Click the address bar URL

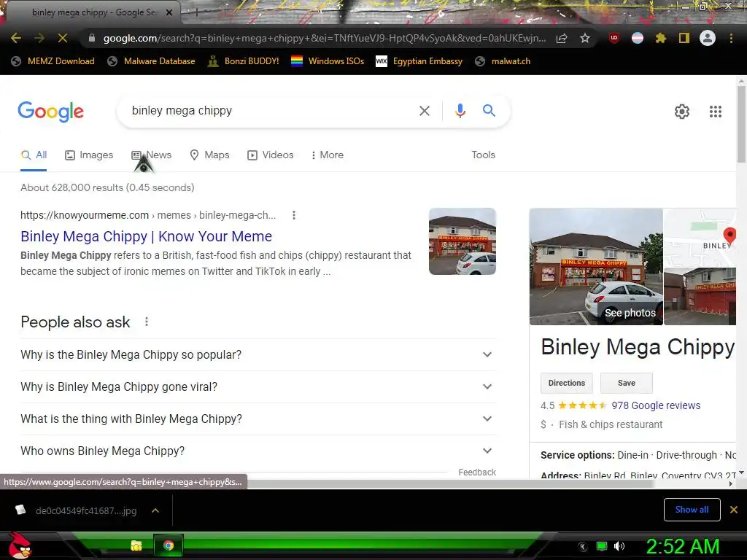(324, 38)
